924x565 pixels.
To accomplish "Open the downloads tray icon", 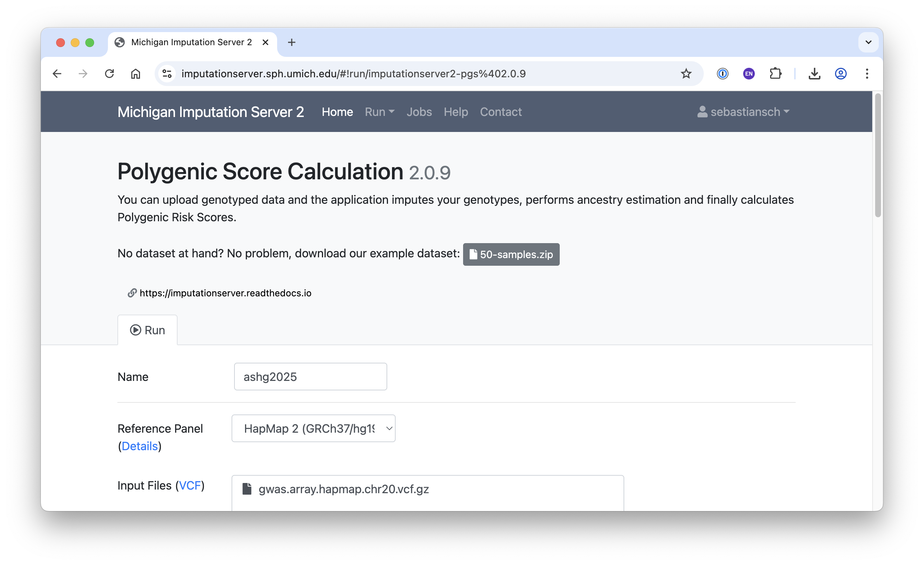I will [814, 74].
